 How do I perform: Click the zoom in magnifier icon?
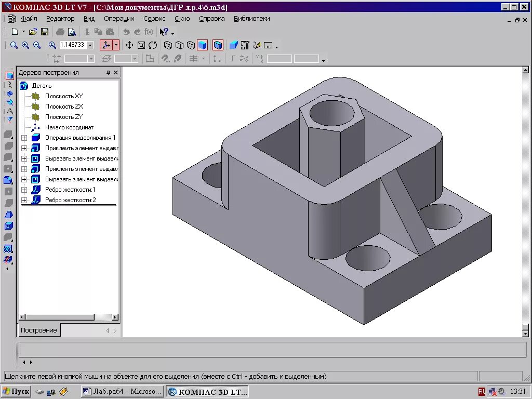[x=25, y=45]
